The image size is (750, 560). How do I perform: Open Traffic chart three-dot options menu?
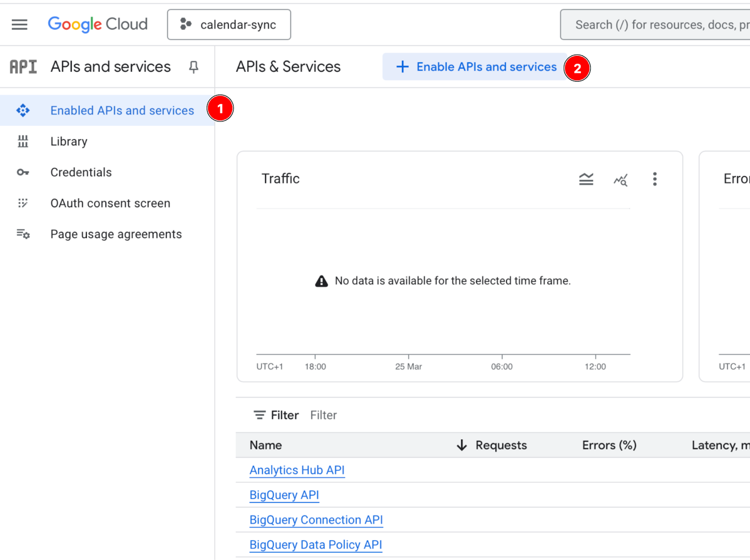coord(655,179)
